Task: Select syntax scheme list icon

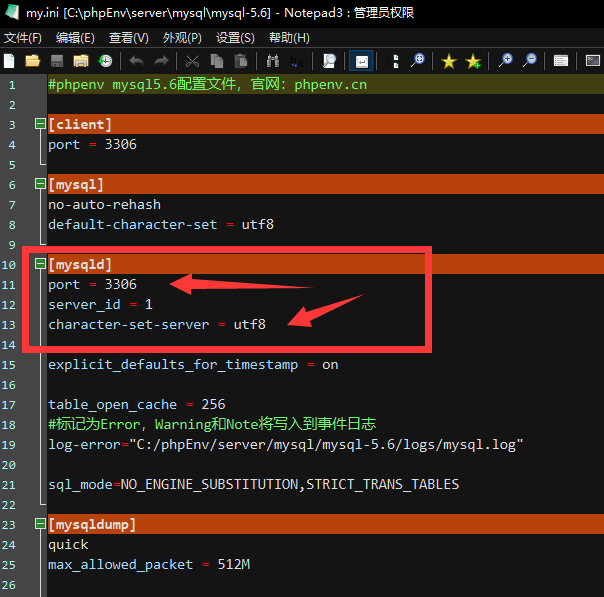Action: pos(561,61)
